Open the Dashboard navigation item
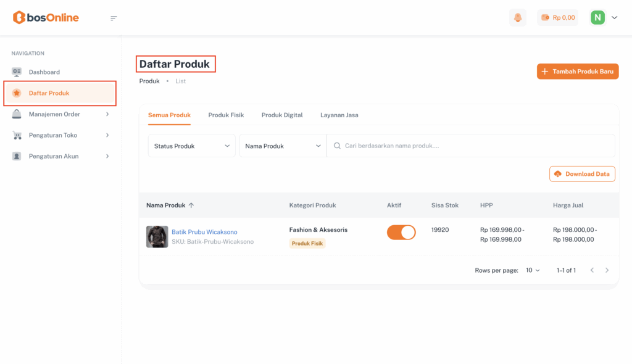The image size is (632, 364). pos(44,72)
